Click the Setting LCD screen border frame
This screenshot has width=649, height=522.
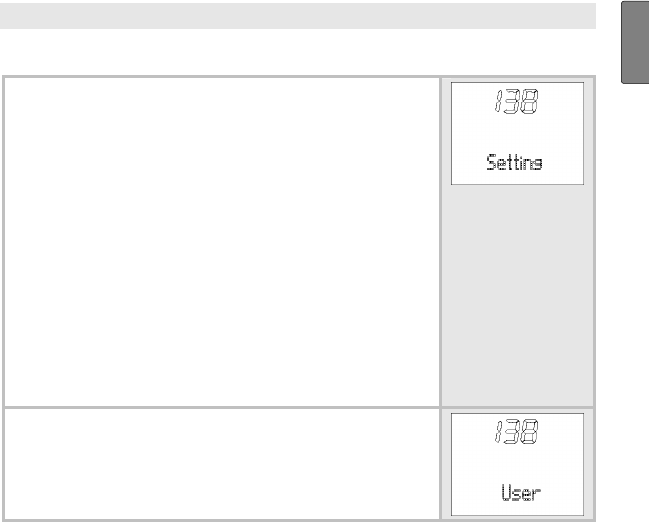(x=517, y=133)
